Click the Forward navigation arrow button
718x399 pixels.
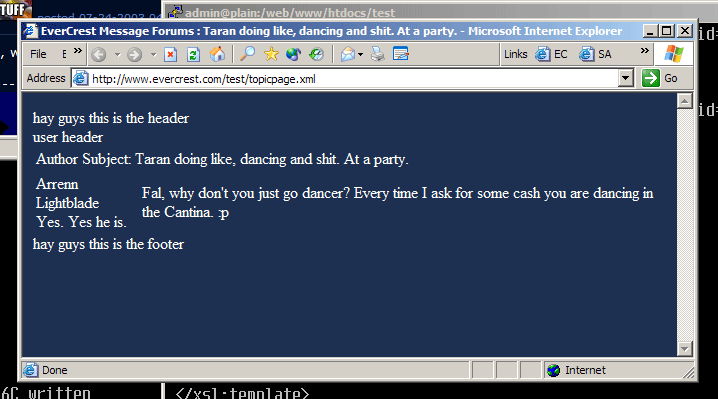pyautogui.click(x=134, y=55)
